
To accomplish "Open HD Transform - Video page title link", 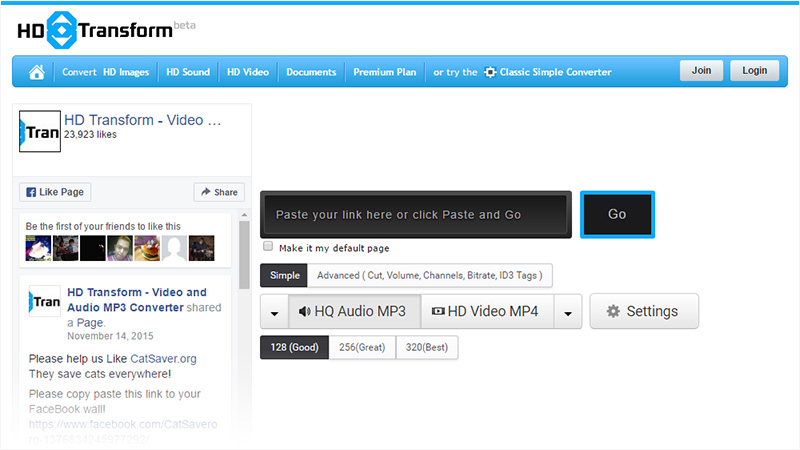I will (142, 120).
